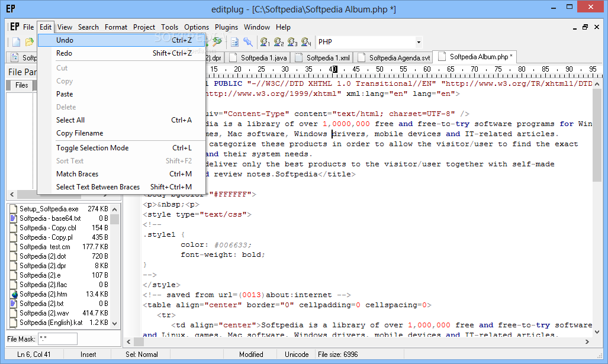The image size is (608, 364).
Task: Click the text file icon of Softpedia - base64.txt
Action: 14,218
